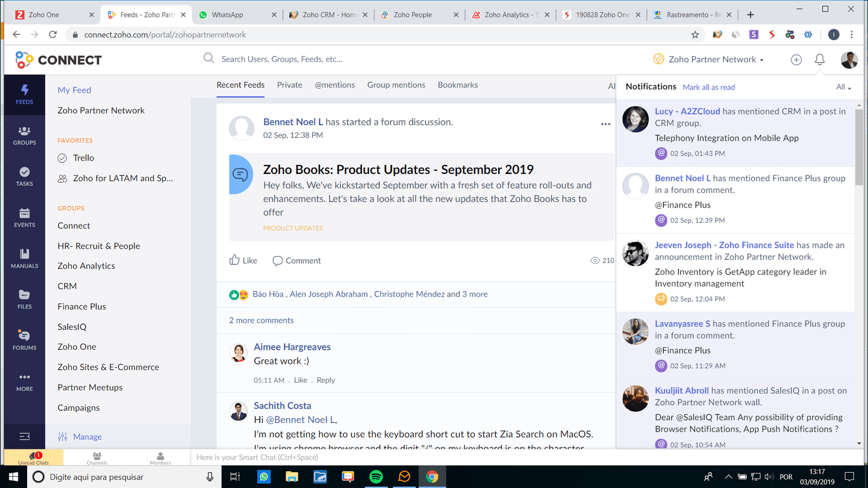Screen dimensions: 868x488
Task: View the post view count eye icon
Action: coord(595,261)
